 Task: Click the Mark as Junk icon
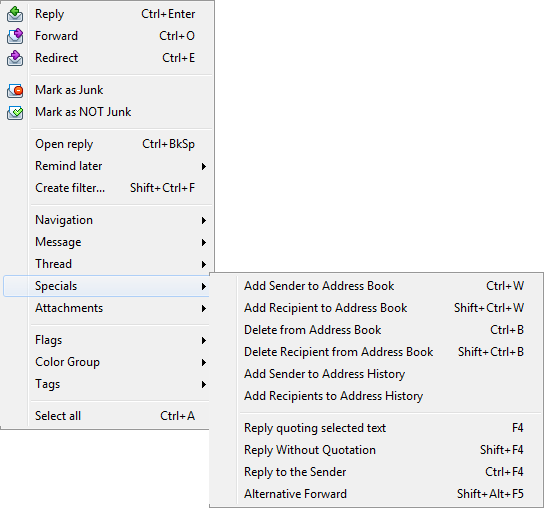[15, 90]
